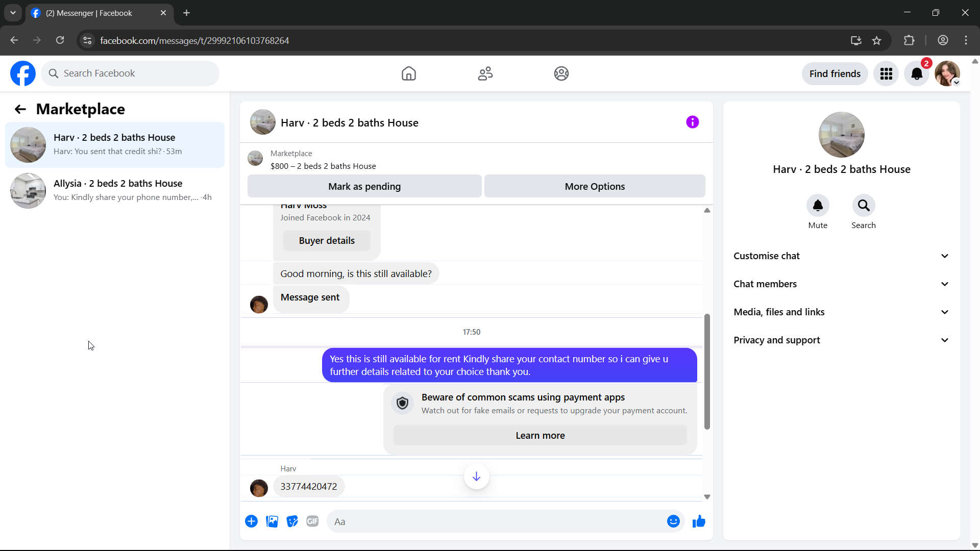
Task: Choose a sticker icon in composer
Action: (x=292, y=521)
